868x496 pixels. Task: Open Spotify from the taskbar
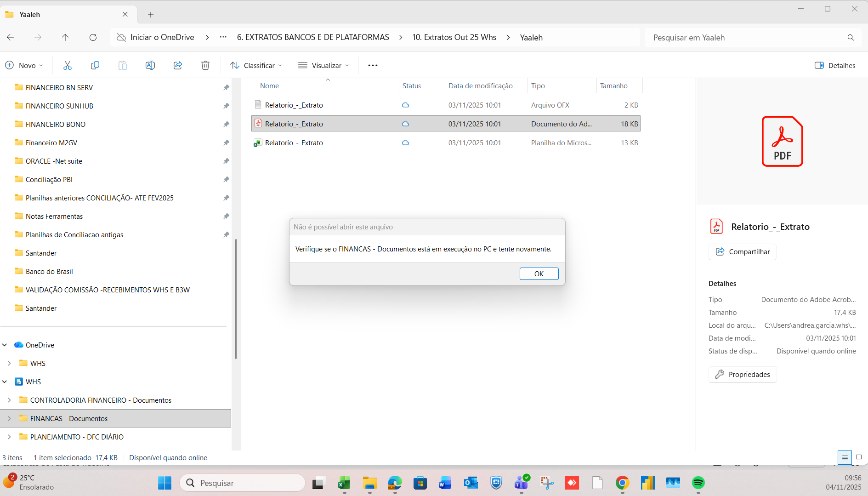[698, 483]
